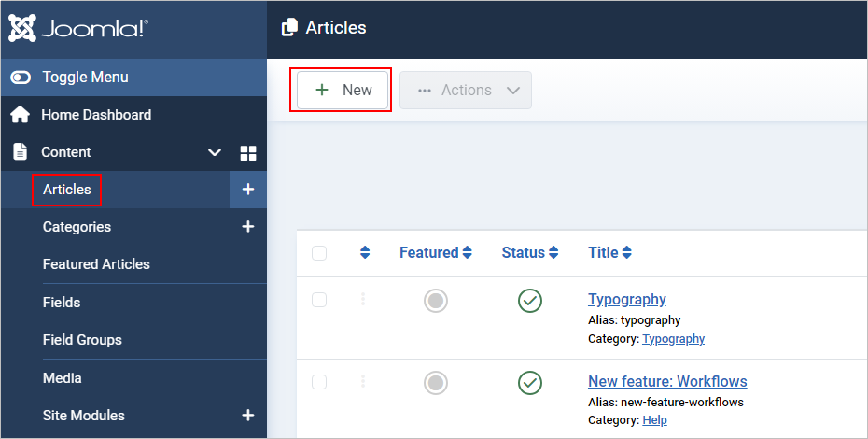Collapse the Content menu chevron
Viewport: 868px width, 439px height.
point(215,152)
